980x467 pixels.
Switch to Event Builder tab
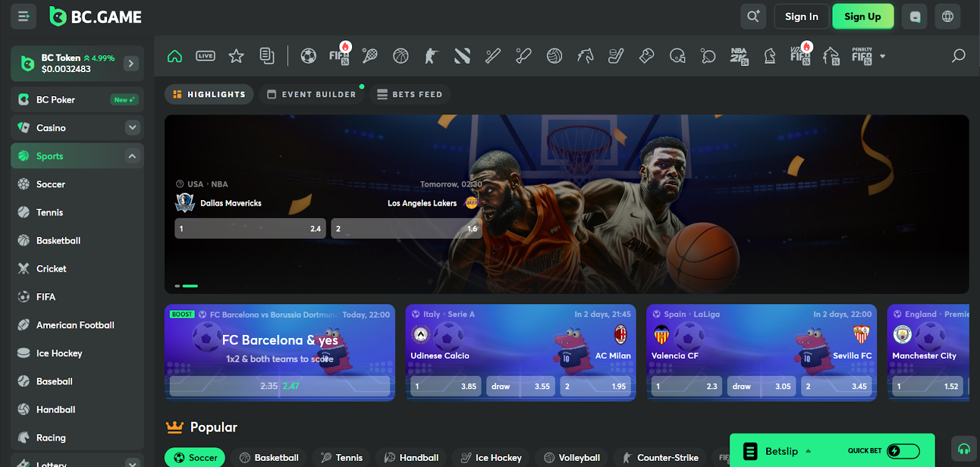pyautogui.click(x=312, y=94)
